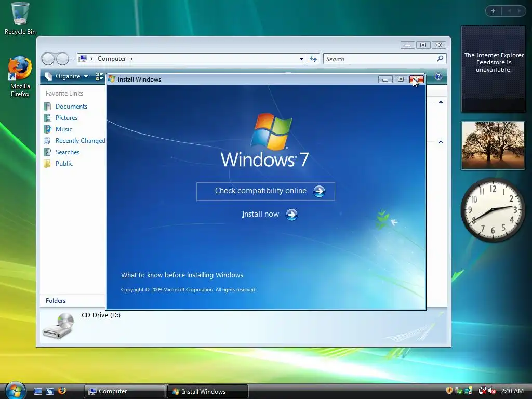The width and height of the screenshot is (532, 399).
Task: Click the Feed Headlines gadget
Action: point(493,69)
